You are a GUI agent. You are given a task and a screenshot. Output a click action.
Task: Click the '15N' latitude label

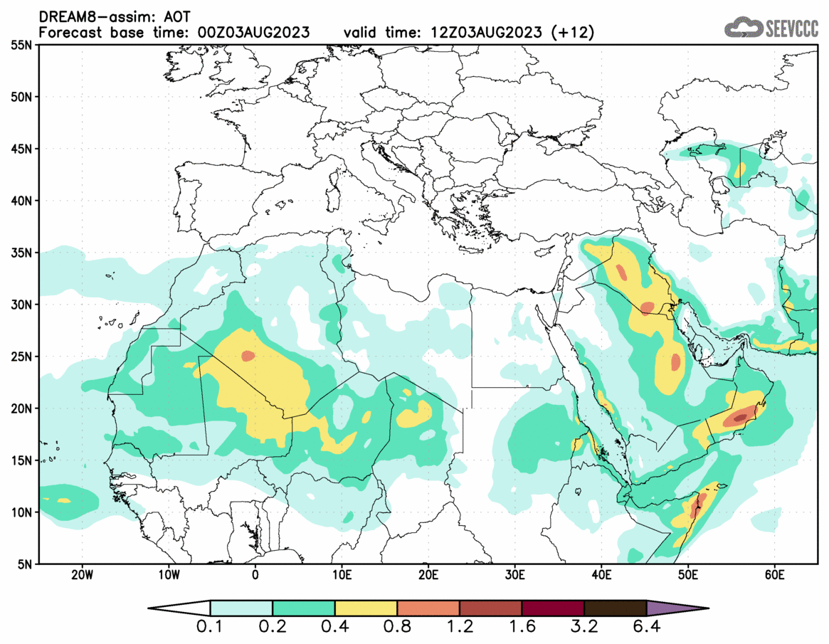(x=21, y=460)
